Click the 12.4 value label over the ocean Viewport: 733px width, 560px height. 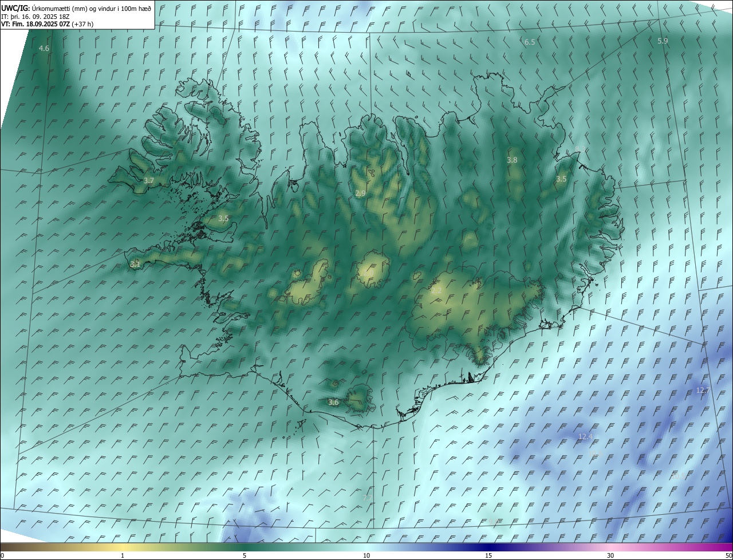(x=585, y=437)
